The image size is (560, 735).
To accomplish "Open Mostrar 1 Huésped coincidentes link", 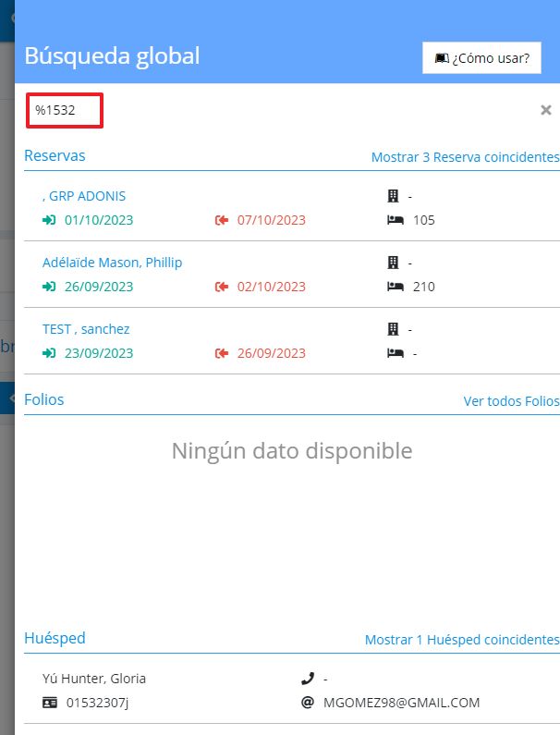I will click(462, 640).
